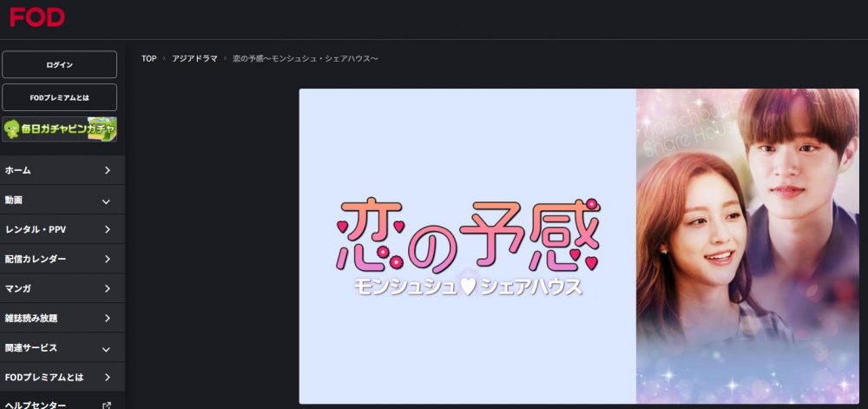Viewport: 868px width, 409px height.
Task: Click the chevron arrow next to ホーム
Action: tap(108, 170)
